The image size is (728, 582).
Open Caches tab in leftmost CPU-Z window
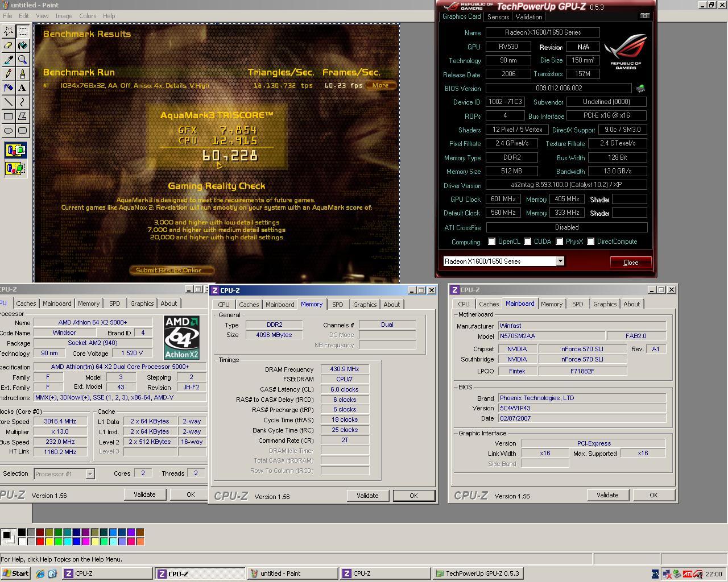point(26,304)
